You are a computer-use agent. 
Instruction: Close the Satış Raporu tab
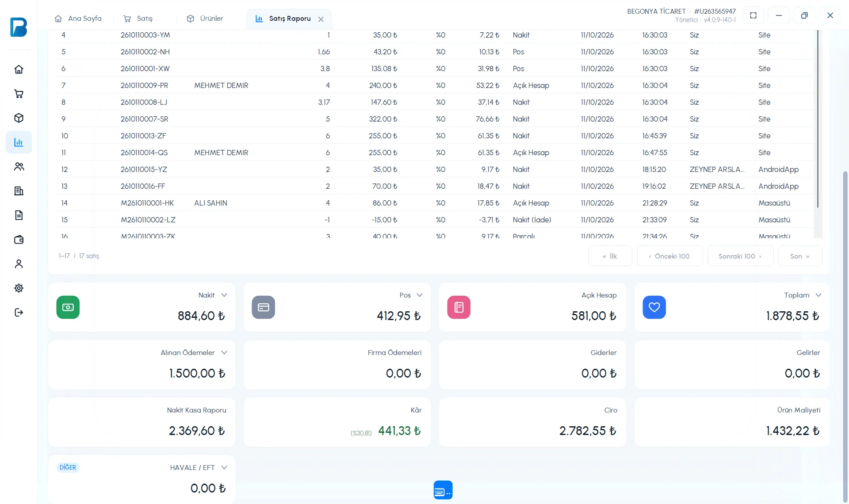[x=321, y=19]
